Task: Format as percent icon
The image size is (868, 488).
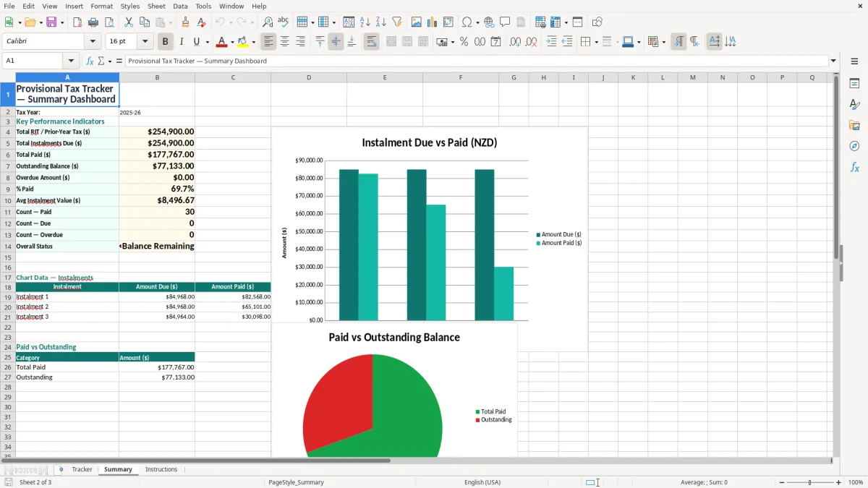Action: (x=464, y=42)
